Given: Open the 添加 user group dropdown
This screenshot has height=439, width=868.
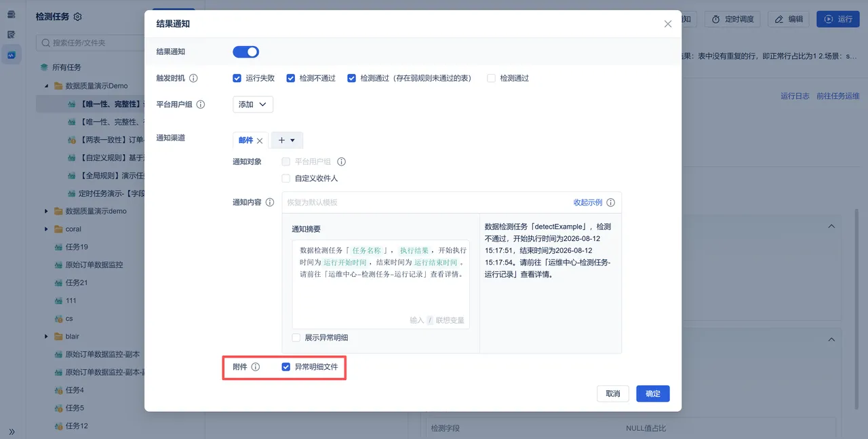Looking at the screenshot, I should click(253, 104).
